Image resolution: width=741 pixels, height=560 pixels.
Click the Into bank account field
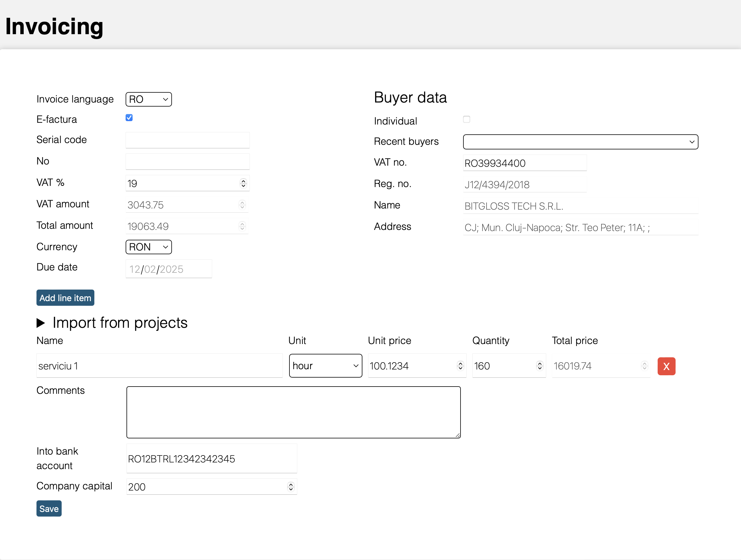211,458
